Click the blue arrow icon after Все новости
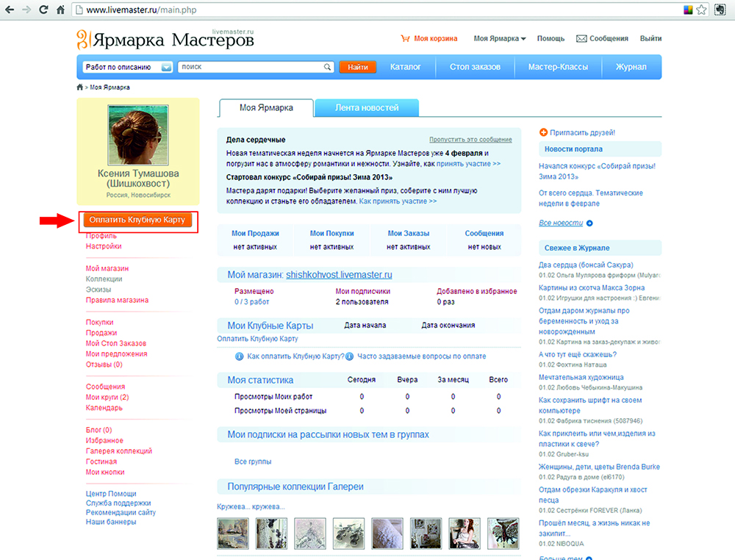 pyautogui.click(x=589, y=223)
